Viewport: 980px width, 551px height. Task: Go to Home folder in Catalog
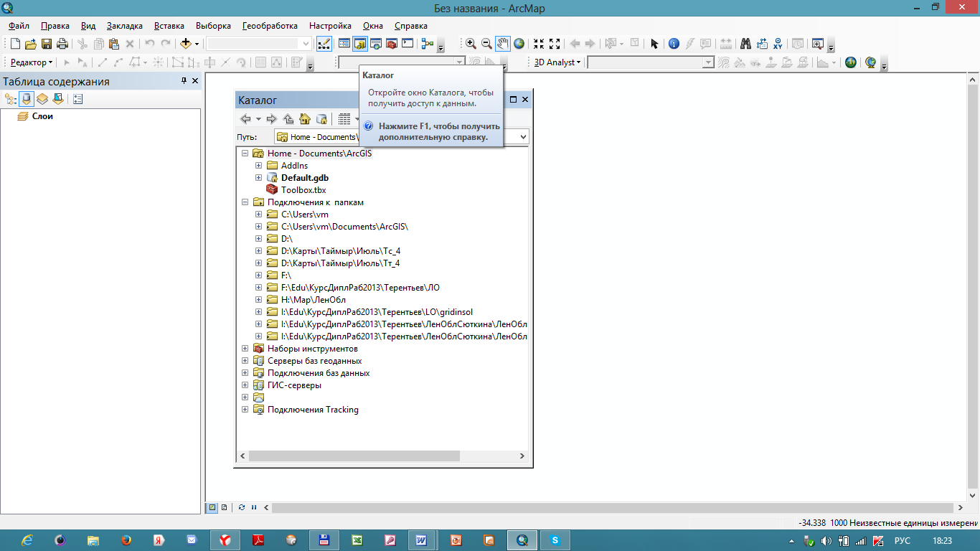(x=305, y=119)
